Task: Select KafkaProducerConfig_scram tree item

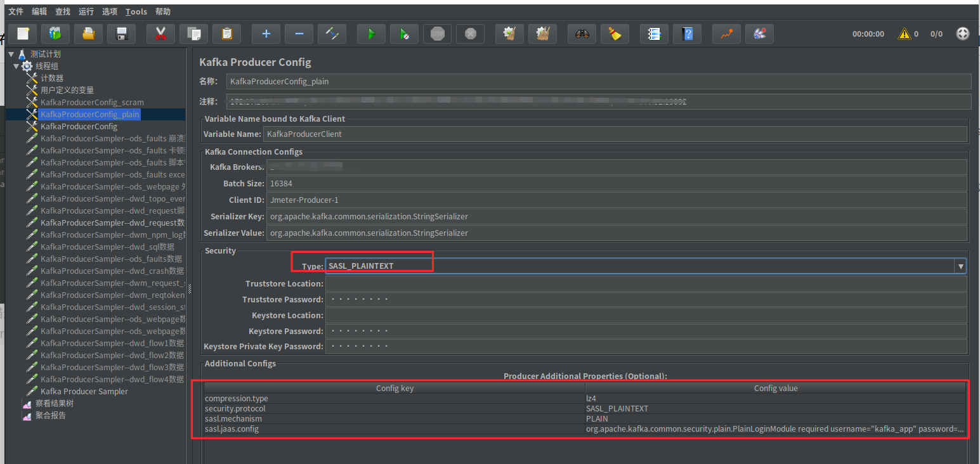Action: pos(92,102)
